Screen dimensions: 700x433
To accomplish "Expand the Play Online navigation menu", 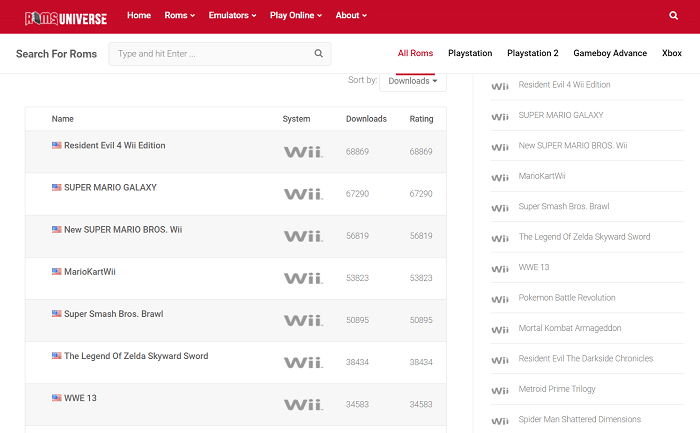I will click(x=296, y=15).
